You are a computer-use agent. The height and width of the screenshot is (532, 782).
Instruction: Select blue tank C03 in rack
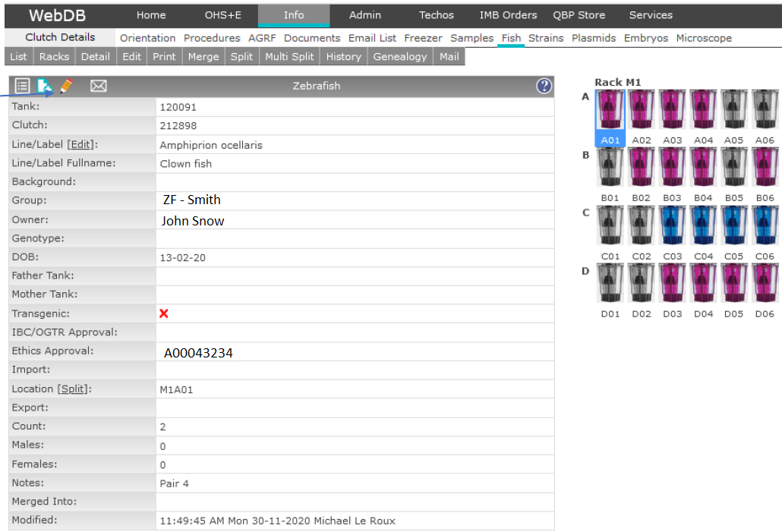pyautogui.click(x=673, y=225)
